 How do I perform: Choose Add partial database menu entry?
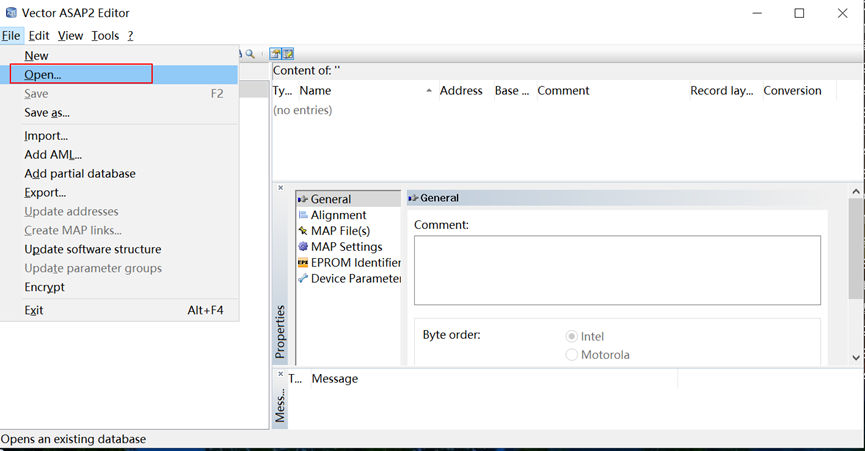[120, 174]
